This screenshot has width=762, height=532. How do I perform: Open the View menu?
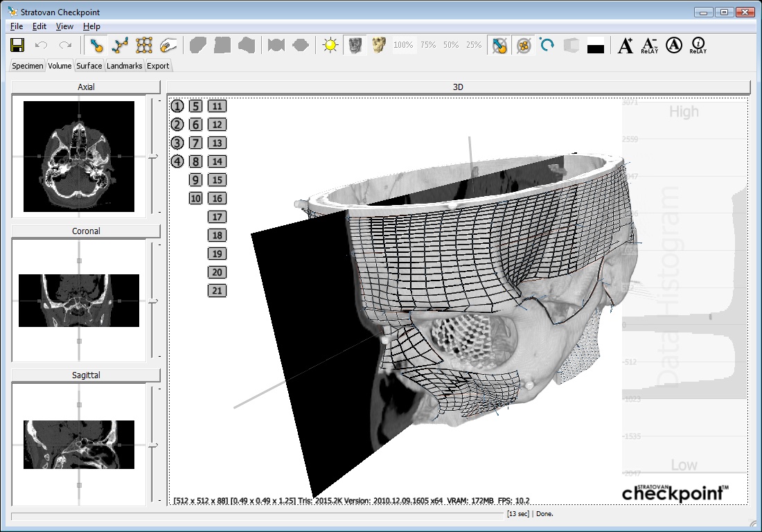coord(64,26)
